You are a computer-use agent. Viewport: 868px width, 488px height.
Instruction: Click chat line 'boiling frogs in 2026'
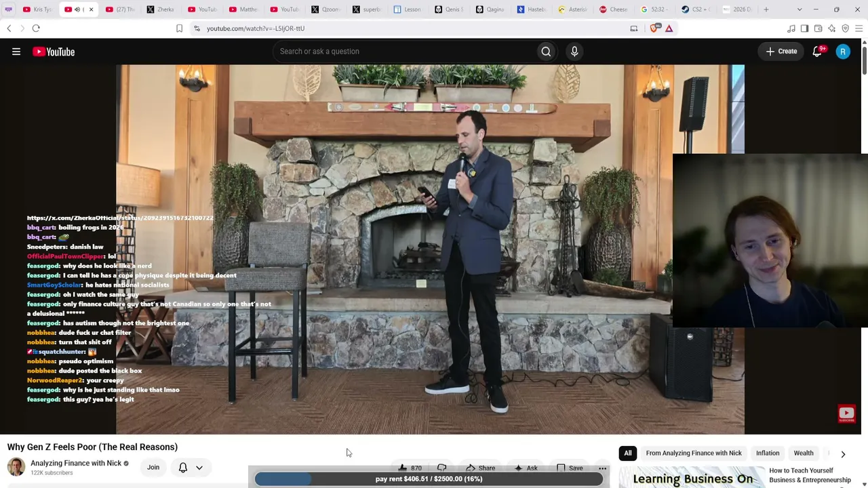[x=75, y=228]
